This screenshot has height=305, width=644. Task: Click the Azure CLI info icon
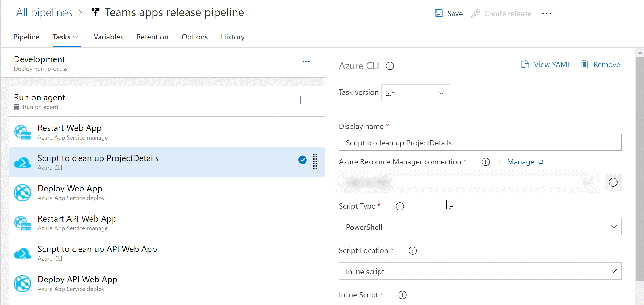pos(390,66)
